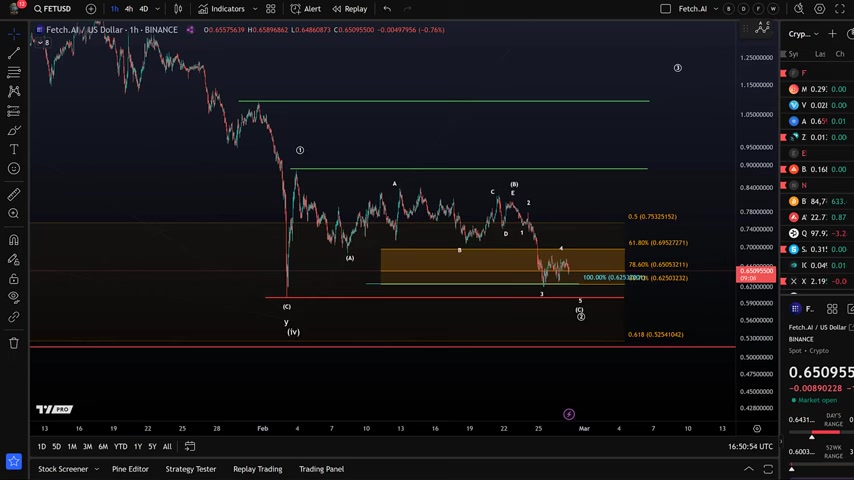Open the timeframe interval dropdown
Screen dimensions: 854x480
click(x=157, y=9)
